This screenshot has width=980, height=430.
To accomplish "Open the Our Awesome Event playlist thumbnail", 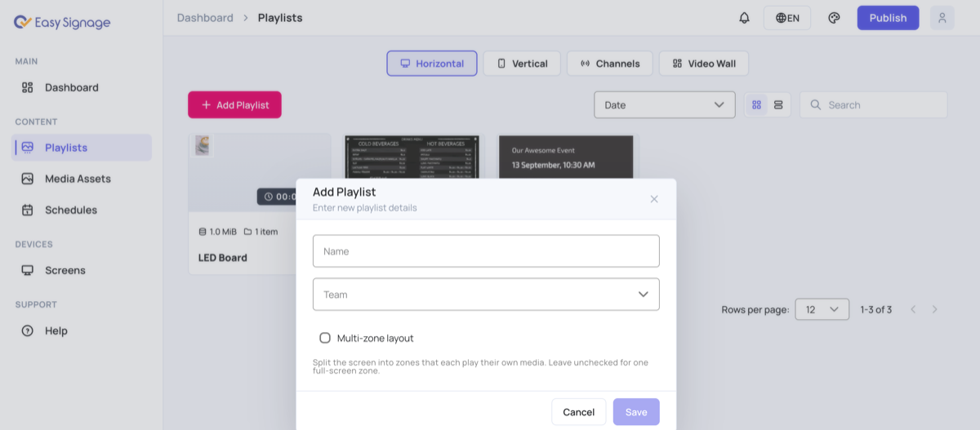I will click(566, 157).
